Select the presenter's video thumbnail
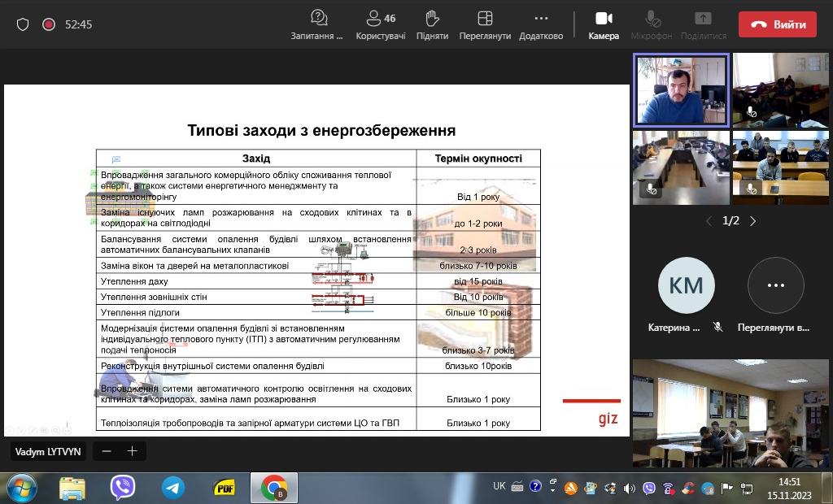The image size is (833, 504). tap(681, 89)
